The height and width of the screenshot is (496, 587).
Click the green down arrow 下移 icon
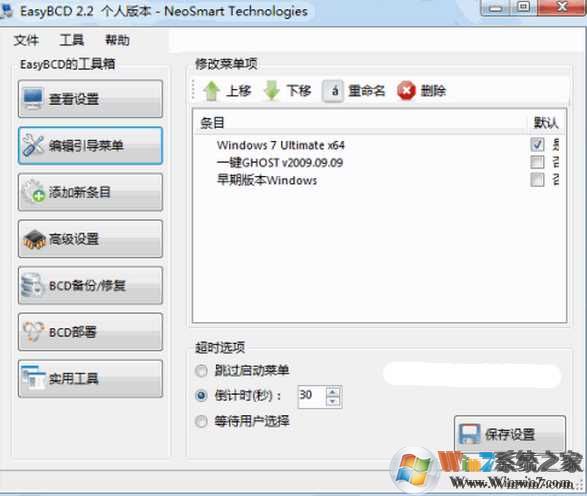(272, 91)
